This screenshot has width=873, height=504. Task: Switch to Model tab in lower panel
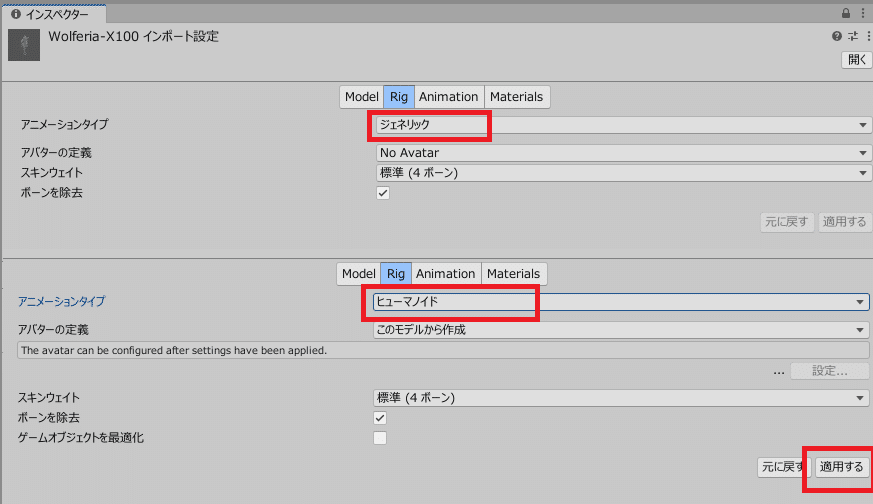[359, 274]
